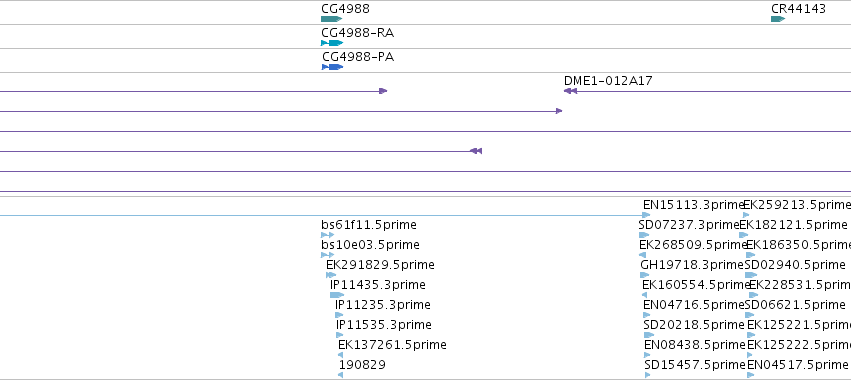Click the EK137261.5prime label
The width and height of the screenshot is (851, 380).
(392, 345)
